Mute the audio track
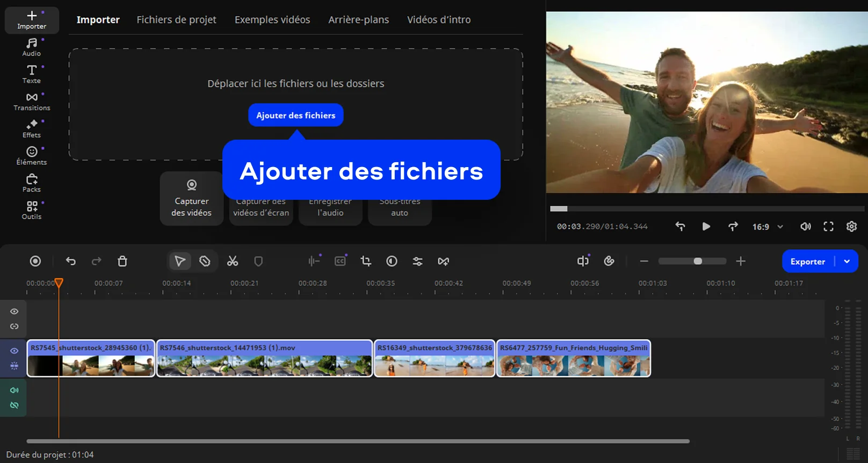The height and width of the screenshot is (463, 868). click(15, 390)
